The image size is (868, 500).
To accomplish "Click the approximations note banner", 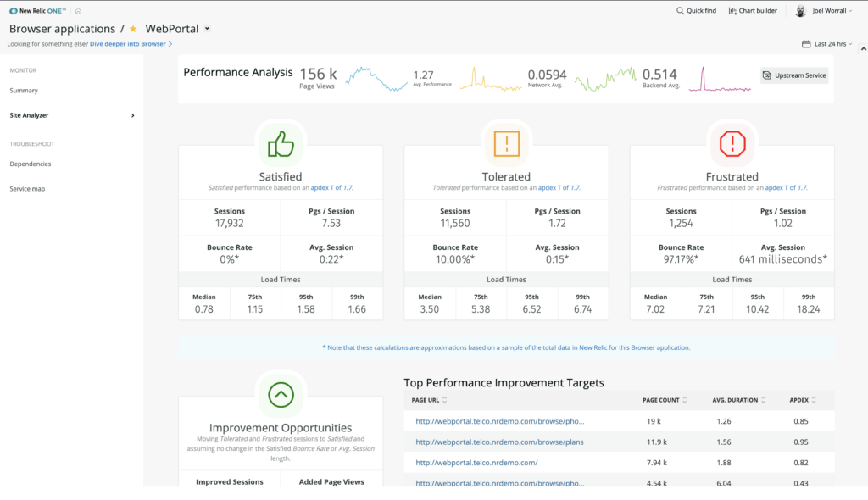I will (506, 347).
